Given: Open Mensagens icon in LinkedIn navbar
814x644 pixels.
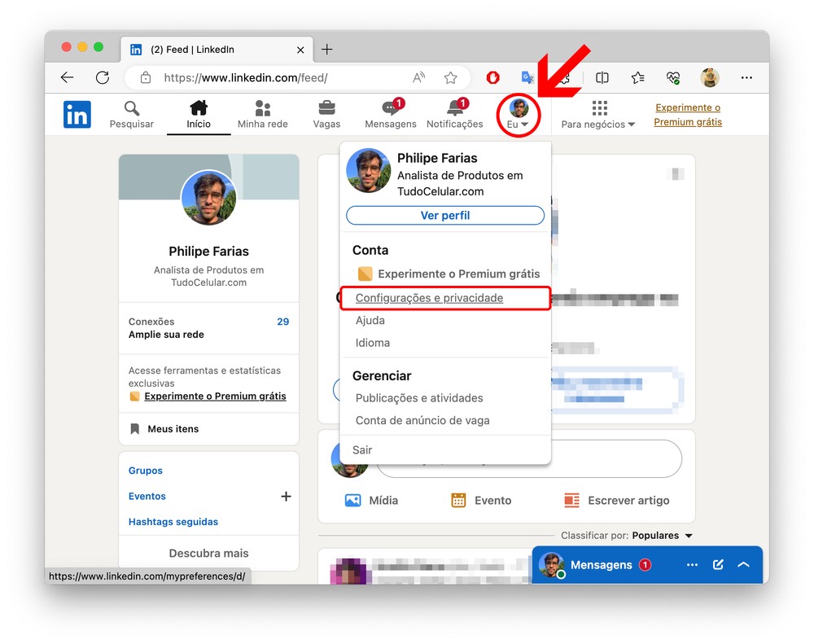Looking at the screenshot, I should click(x=389, y=110).
